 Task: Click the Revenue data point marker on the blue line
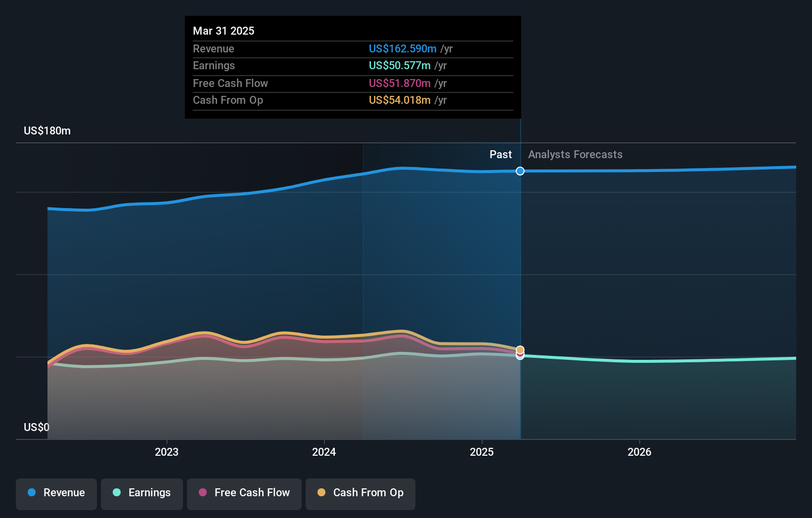coord(520,171)
